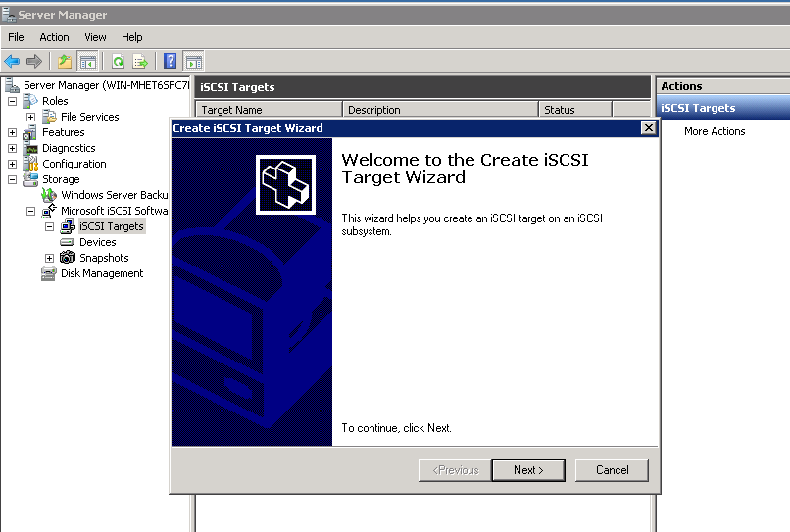This screenshot has width=790, height=532.
Task: Select Disk Management in the tree
Action: tap(102, 273)
